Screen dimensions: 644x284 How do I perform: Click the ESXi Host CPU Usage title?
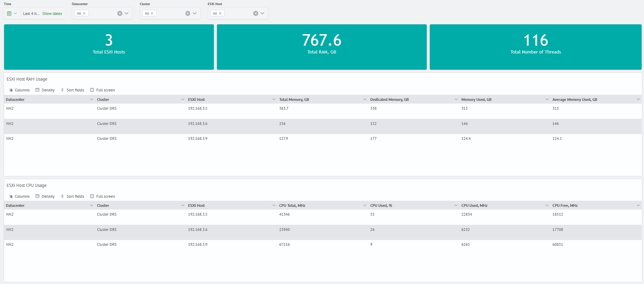[26, 185]
